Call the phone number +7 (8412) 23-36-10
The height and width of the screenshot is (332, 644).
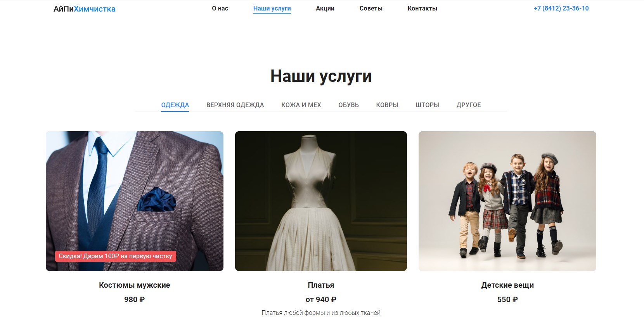point(561,8)
